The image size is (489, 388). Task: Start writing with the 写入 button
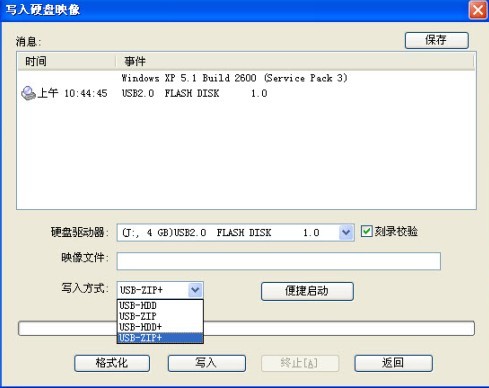tap(207, 363)
